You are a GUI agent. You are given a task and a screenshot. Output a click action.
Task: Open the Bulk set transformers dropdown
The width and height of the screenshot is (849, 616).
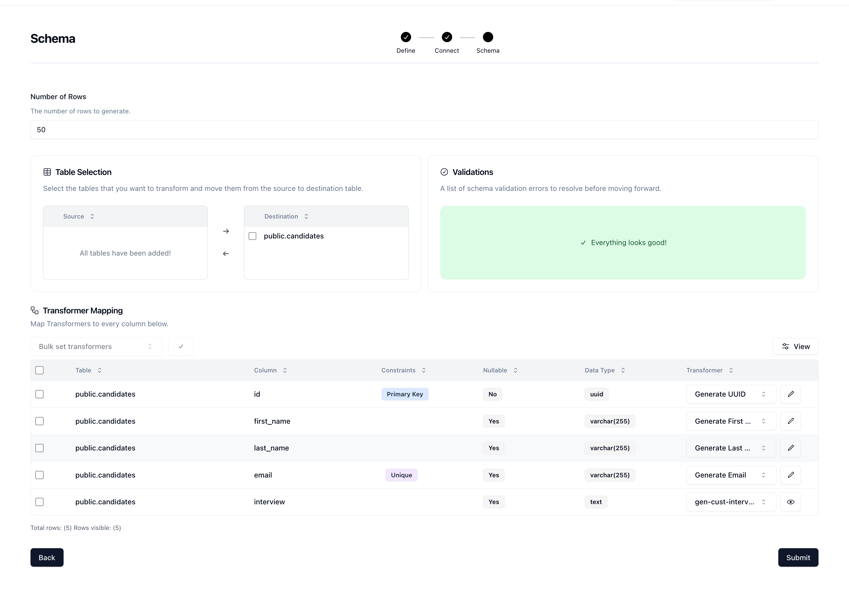[96, 346]
